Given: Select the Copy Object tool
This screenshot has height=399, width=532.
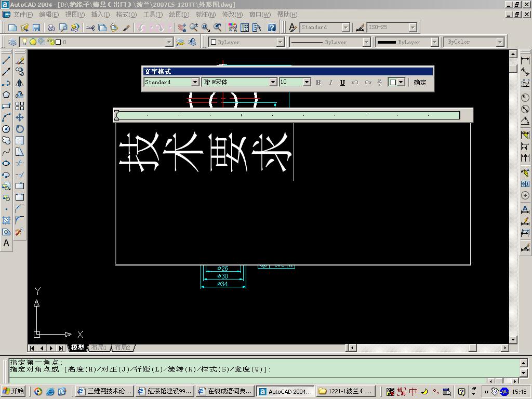Looking at the screenshot, I should point(20,72).
